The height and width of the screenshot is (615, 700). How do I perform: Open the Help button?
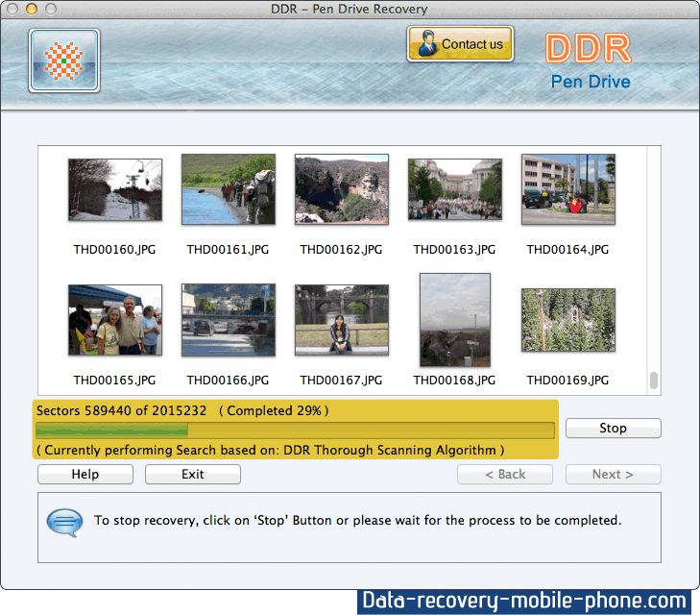[x=85, y=474]
